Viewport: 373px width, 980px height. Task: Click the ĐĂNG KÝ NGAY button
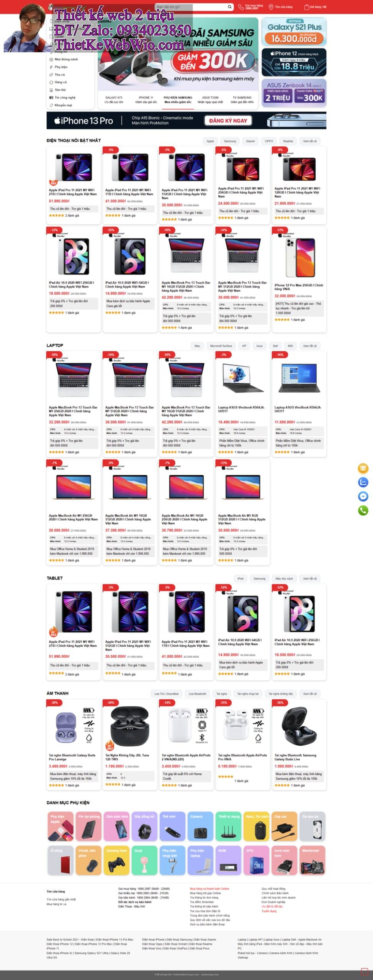point(228,121)
